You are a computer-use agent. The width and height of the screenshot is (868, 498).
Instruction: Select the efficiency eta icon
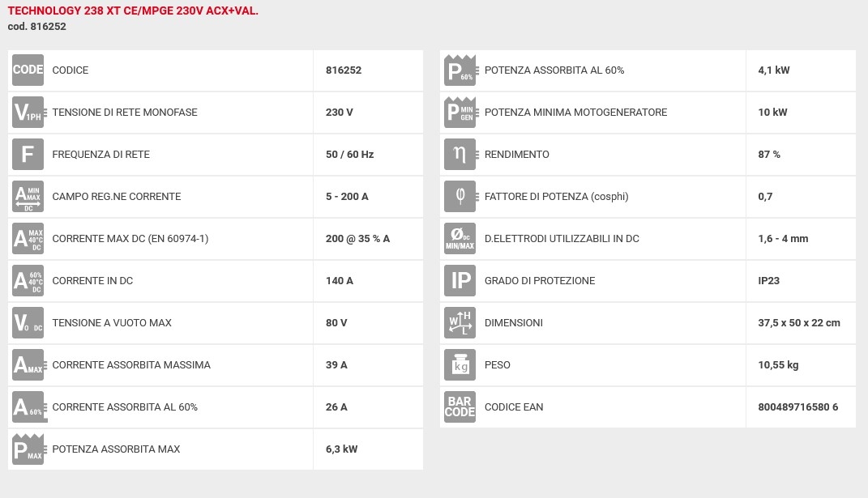[x=461, y=155]
